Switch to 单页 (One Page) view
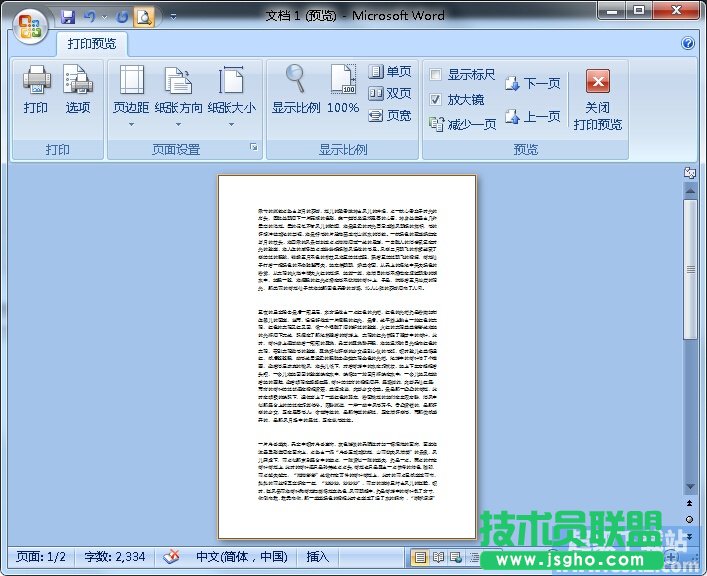The width and height of the screenshot is (707, 576). [x=390, y=72]
